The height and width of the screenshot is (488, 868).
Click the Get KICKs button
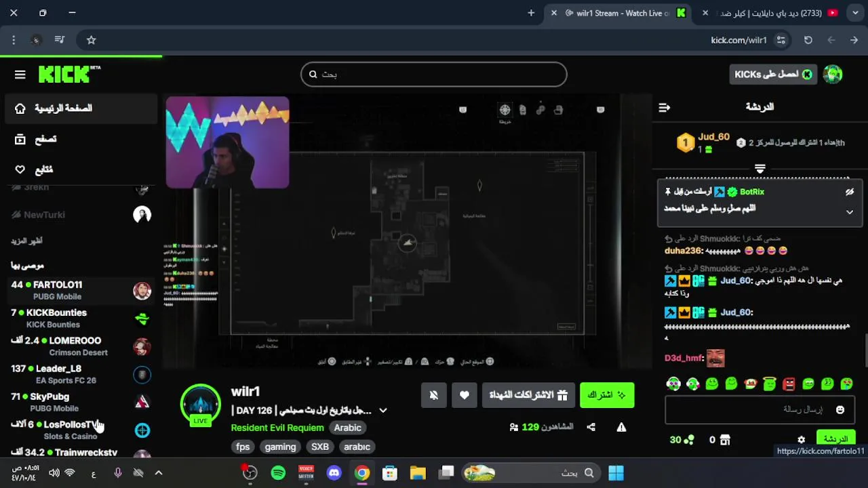(x=773, y=75)
